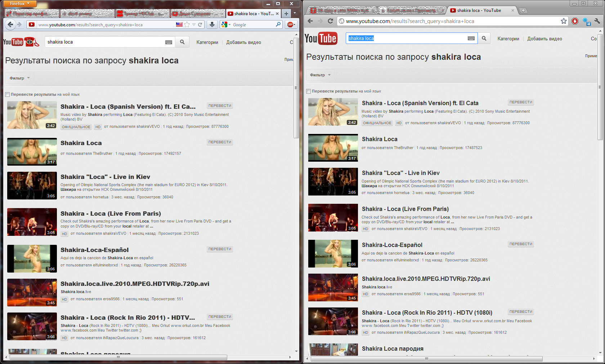Click the forward arrow in Chrome toolbar
Viewport: 605px width, 364px height.
click(320, 21)
